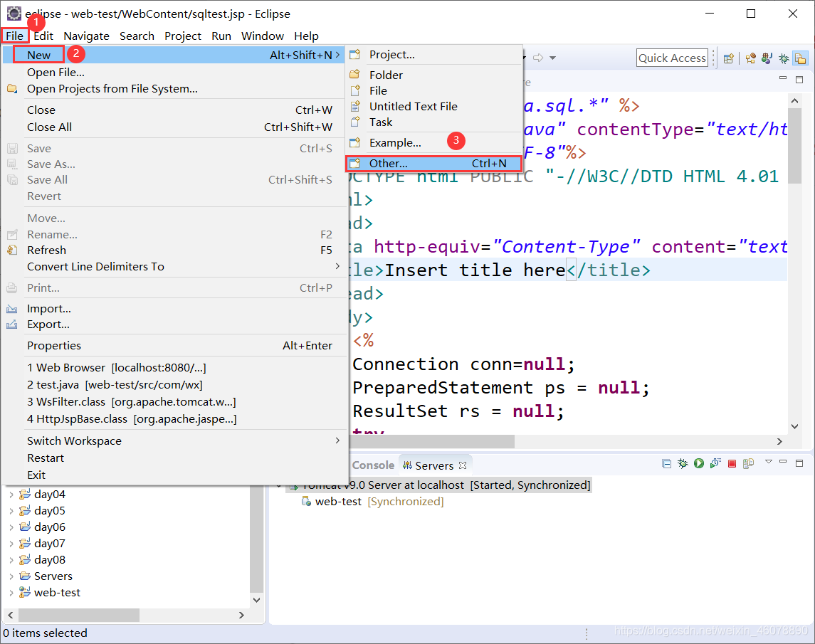Expand Switch Workspace submenu

174,440
